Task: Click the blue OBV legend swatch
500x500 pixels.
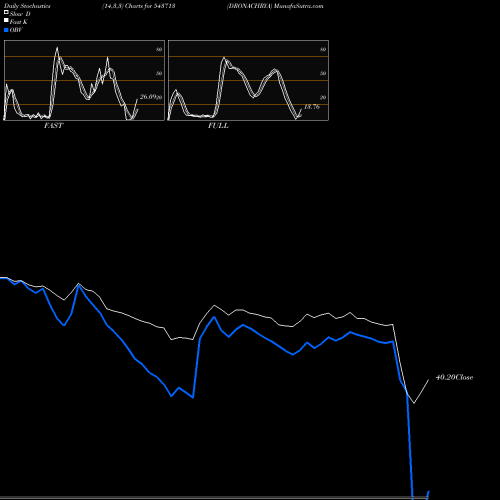Action: tap(6, 30)
